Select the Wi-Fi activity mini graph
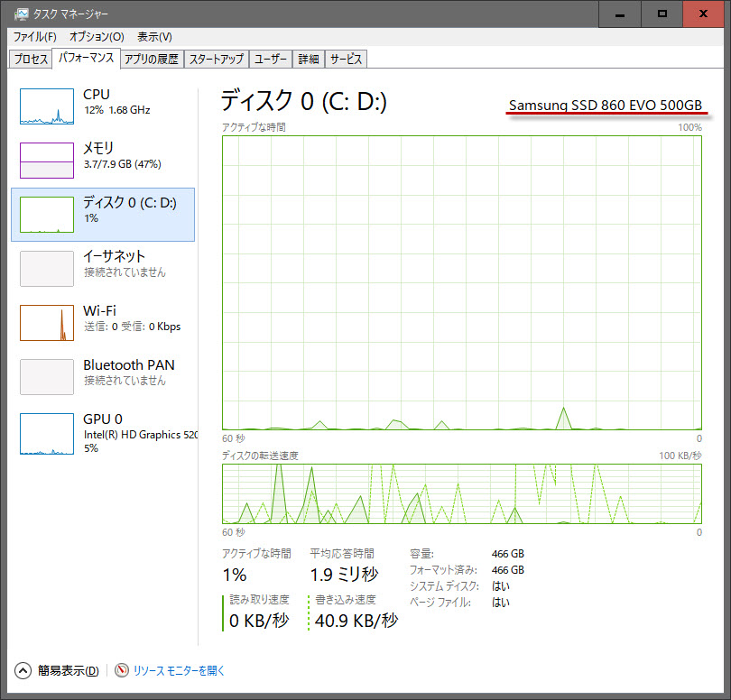731x700 pixels. tap(47, 323)
